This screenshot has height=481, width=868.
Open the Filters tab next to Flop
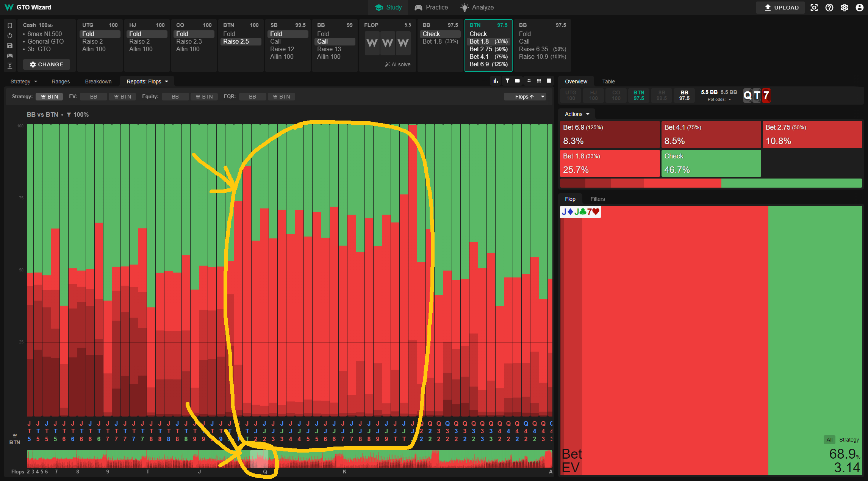pos(597,199)
